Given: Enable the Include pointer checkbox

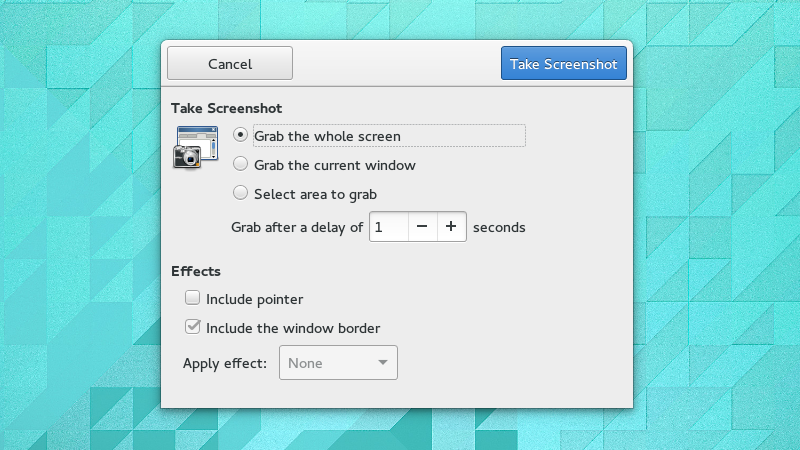Looking at the screenshot, I should point(192,297).
